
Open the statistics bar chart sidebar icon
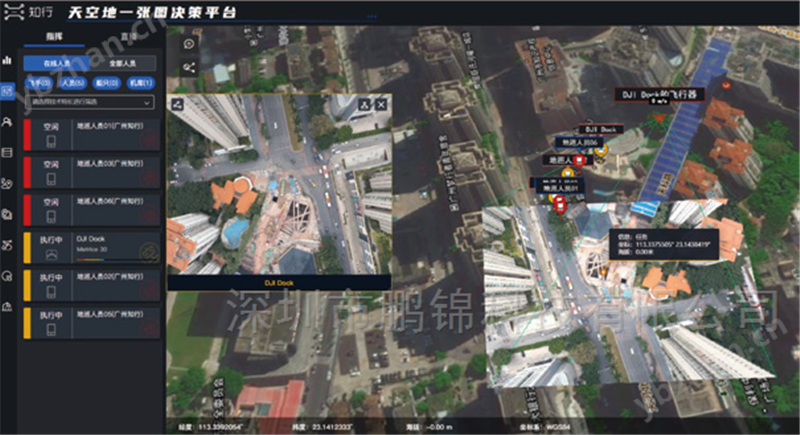coord(8,60)
